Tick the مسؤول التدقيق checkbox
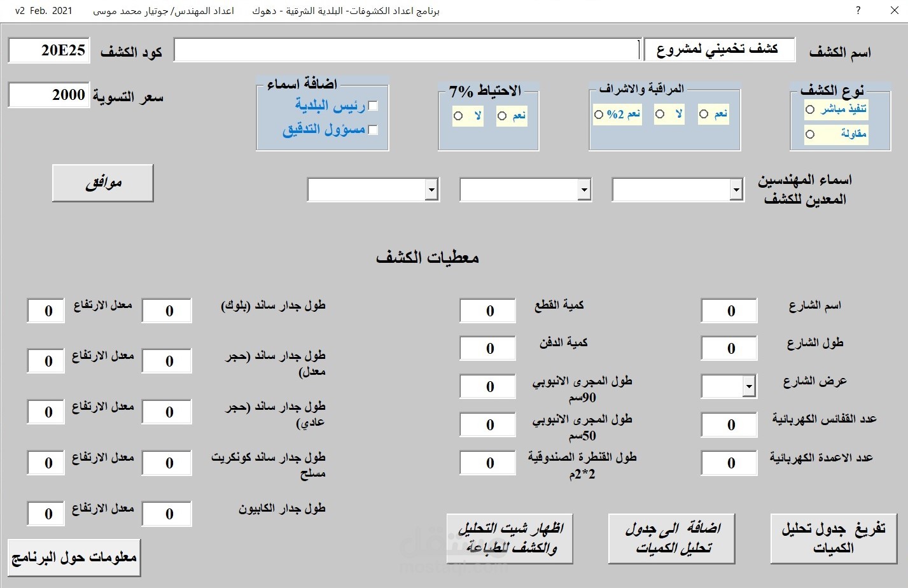This screenshot has width=908, height=588. tap(373, 130)
